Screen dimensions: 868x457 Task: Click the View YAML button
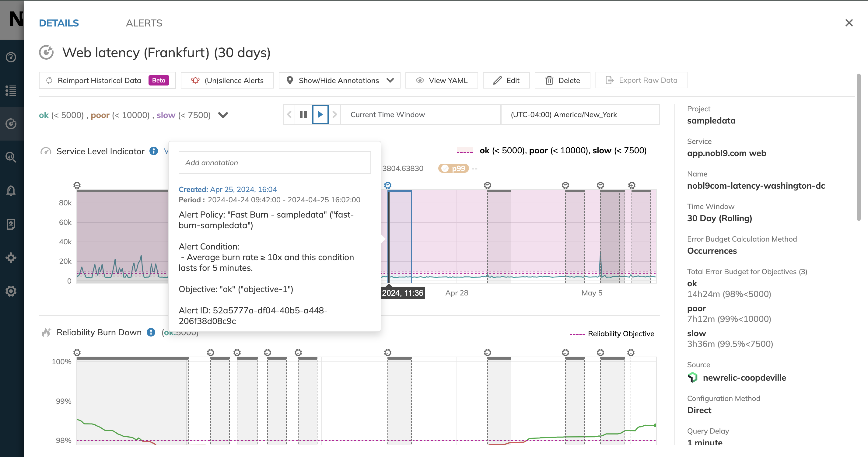point(442,80)
